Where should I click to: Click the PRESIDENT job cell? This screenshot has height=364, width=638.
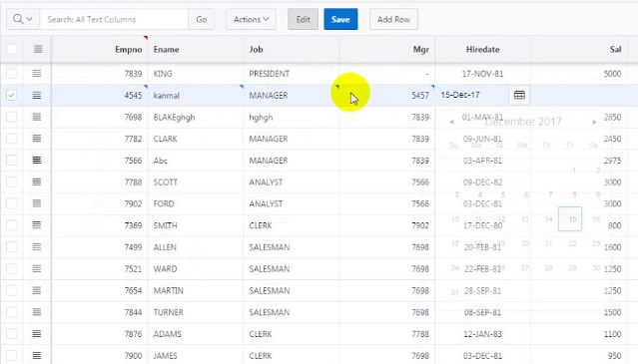coord(291,74)
